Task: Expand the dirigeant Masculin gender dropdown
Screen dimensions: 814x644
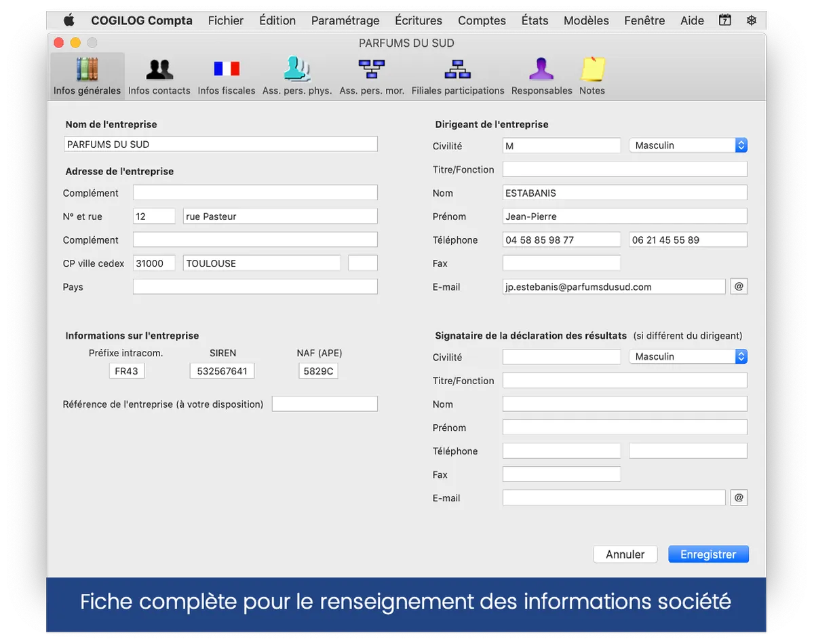Action: (x=688, y=145)
